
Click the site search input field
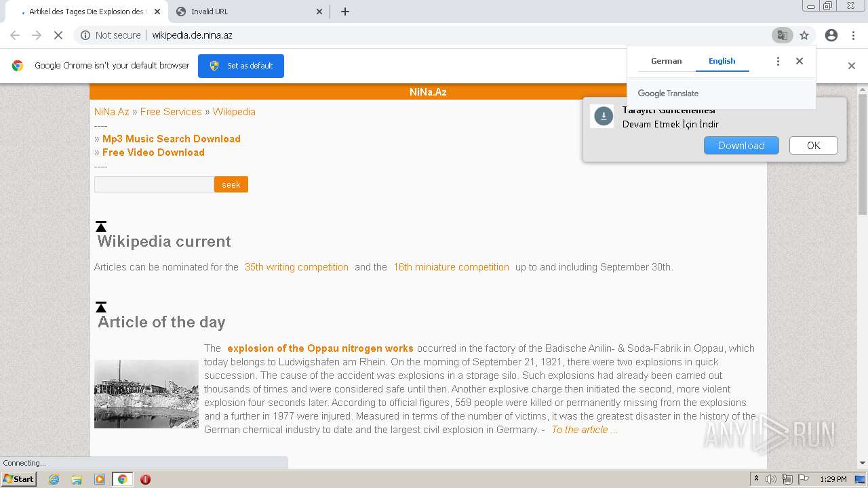[154, 184]
